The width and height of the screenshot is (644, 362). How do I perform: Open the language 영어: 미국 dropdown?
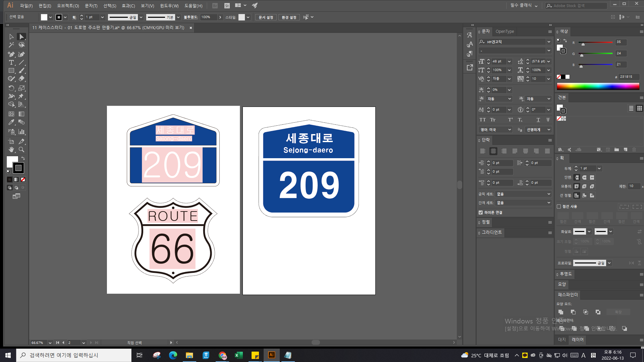coord(495,130)
